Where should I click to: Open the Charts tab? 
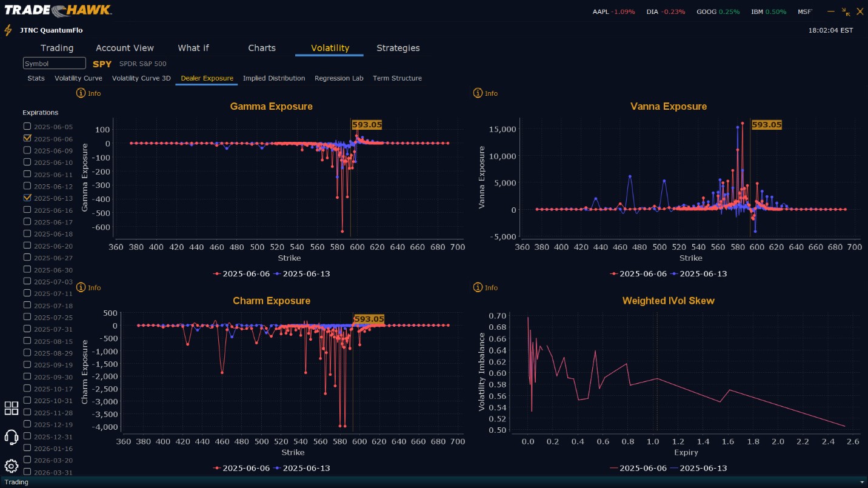[262, 48]
